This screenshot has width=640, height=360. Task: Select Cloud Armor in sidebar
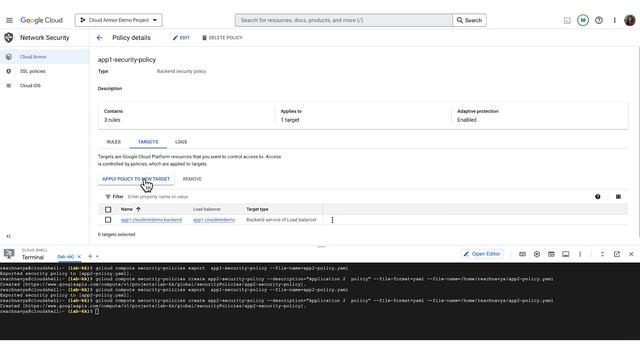(x=44, y=57)
